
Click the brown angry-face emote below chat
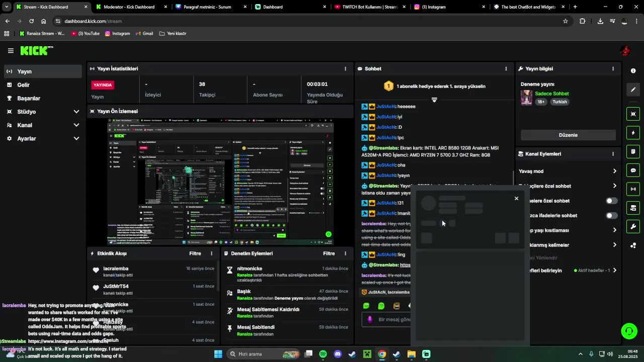(396, 306)
